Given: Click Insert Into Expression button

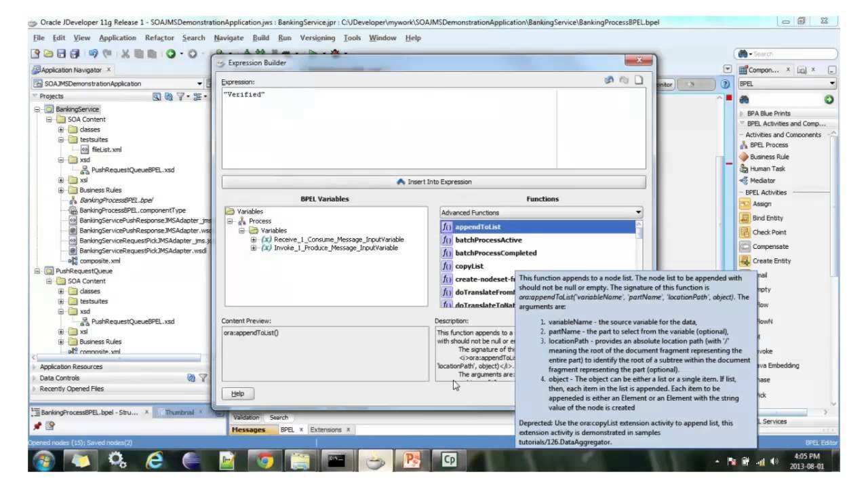Looking at the screenshot, I should tap(434, 182).
